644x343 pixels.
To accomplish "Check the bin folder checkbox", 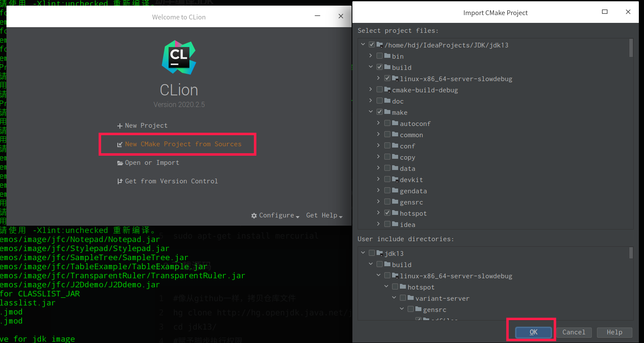I will point(380,56).
